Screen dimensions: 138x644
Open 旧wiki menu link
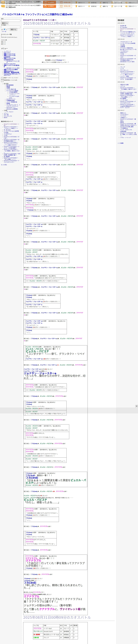point(5,118)
